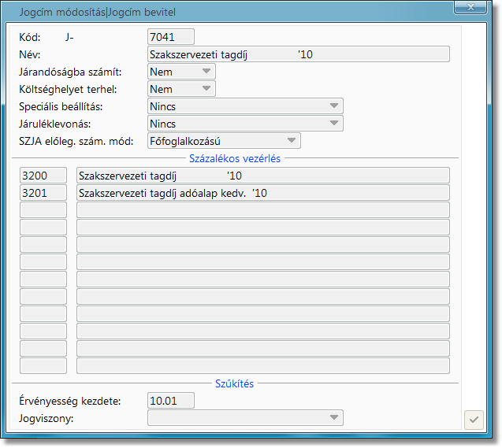This screenshot has height=448, width=502.
Task: Open the empty Jogviszony dropdown
Action: click(245, 417)
